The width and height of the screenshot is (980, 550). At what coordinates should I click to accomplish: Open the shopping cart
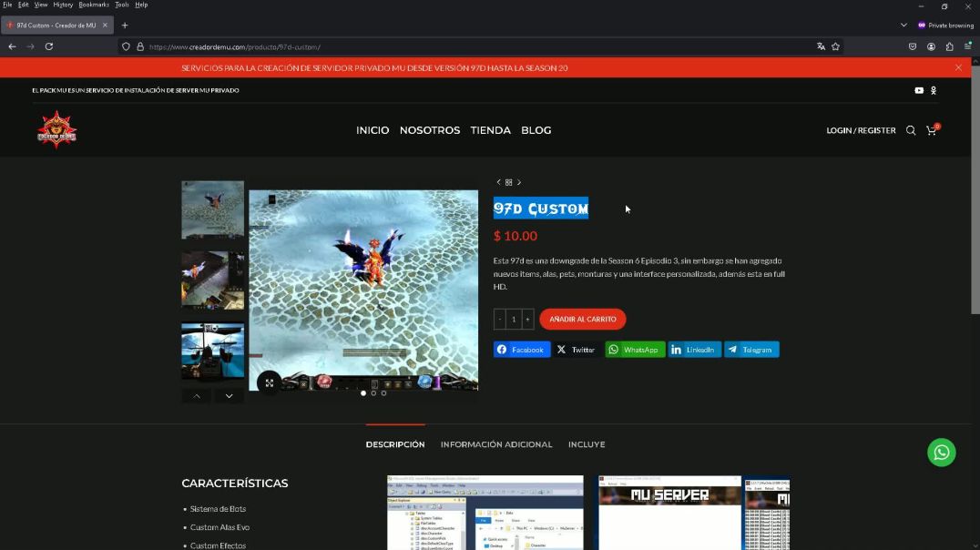932,130
